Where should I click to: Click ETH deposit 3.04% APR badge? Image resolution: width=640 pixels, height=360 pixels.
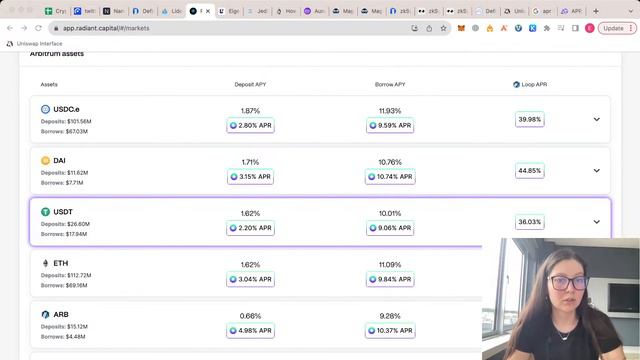251,279
